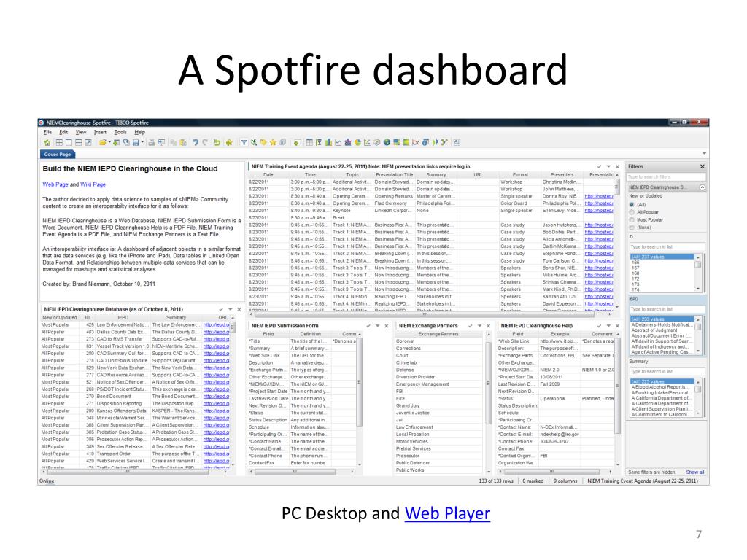Insert a Heat Map visualization
747x560 pixels.
[406, 142]
